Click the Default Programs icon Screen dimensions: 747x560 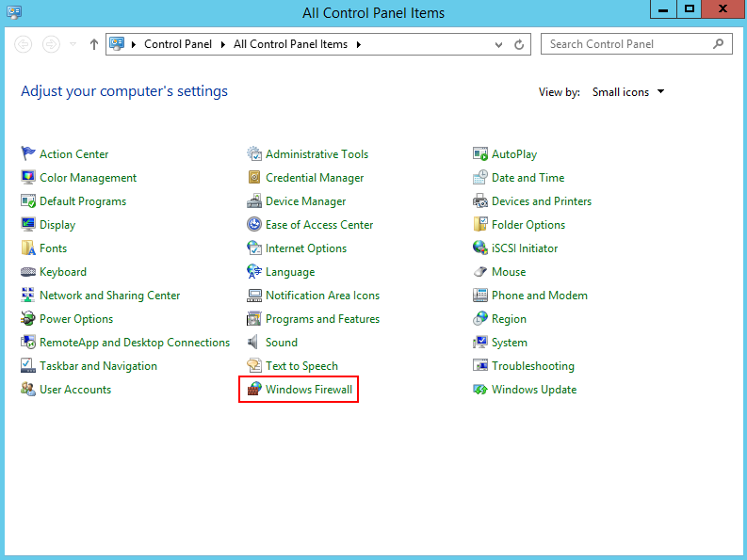28,200
